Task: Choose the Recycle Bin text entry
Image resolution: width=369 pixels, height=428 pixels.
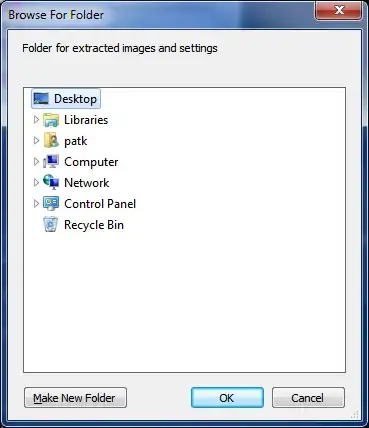Action: 94,225
